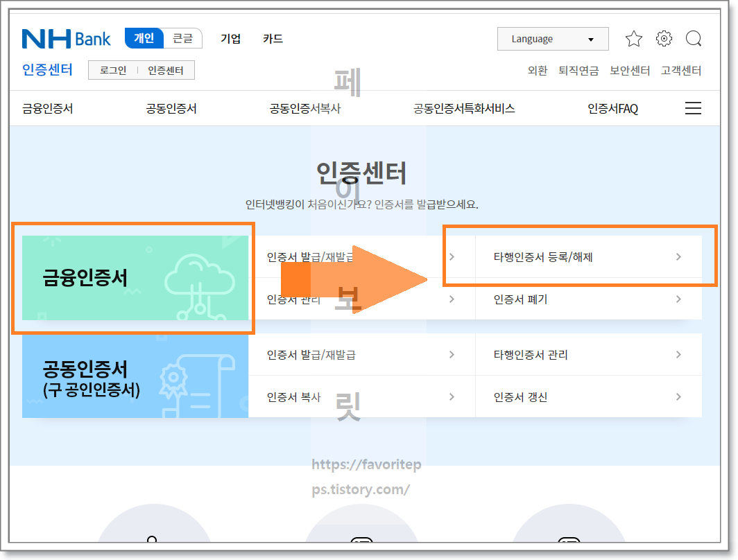This screenshot has height=560, width=738.
Task: Open 인증서 갱신 row
Action: (x=588, y=397)
